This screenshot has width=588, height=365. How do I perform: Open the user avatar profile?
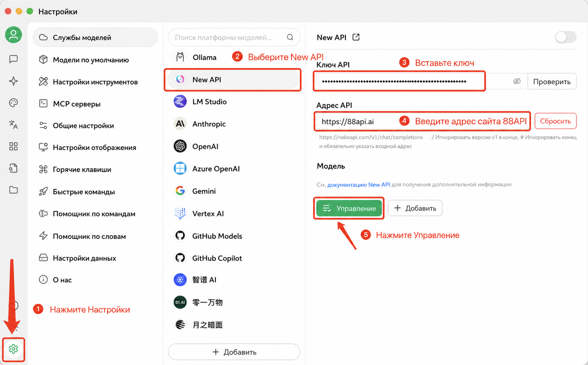pyautogui.click(x=13, y=35)
